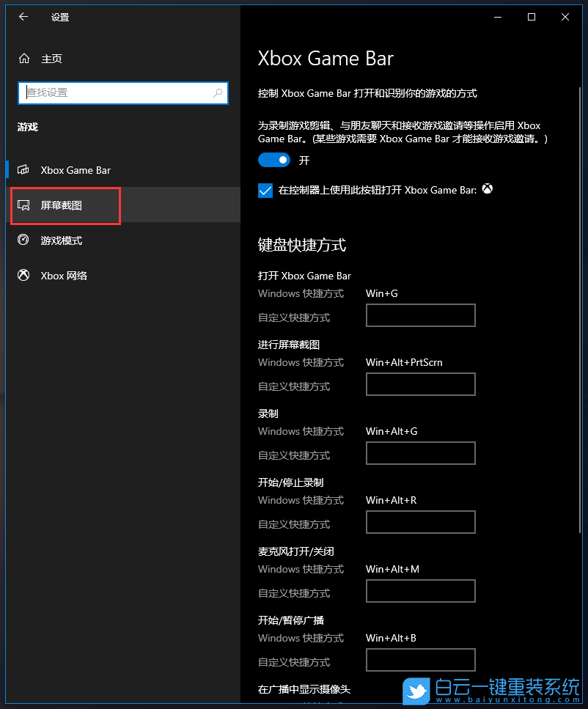Image resolution: width=588 pixels, height=709 pixels.
Task: Click the Xbox Game Bar sidebar icon
Action: click(23, 170)
